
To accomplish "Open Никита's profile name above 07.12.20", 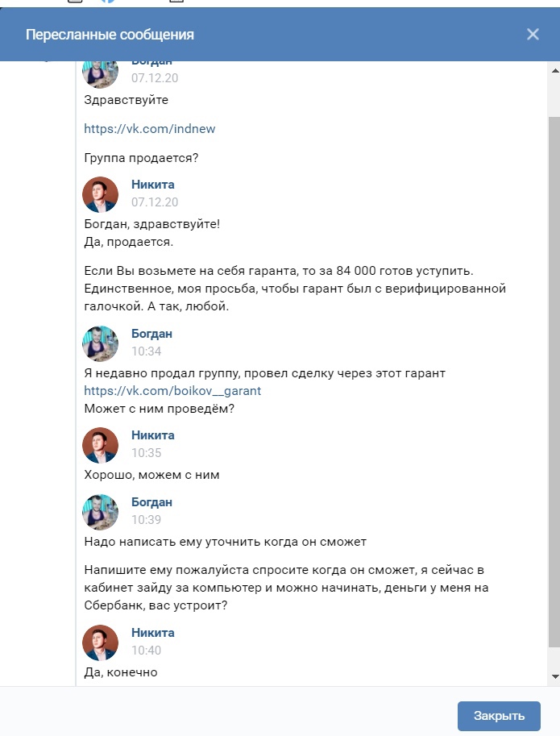I will click(x=152, y=185).
